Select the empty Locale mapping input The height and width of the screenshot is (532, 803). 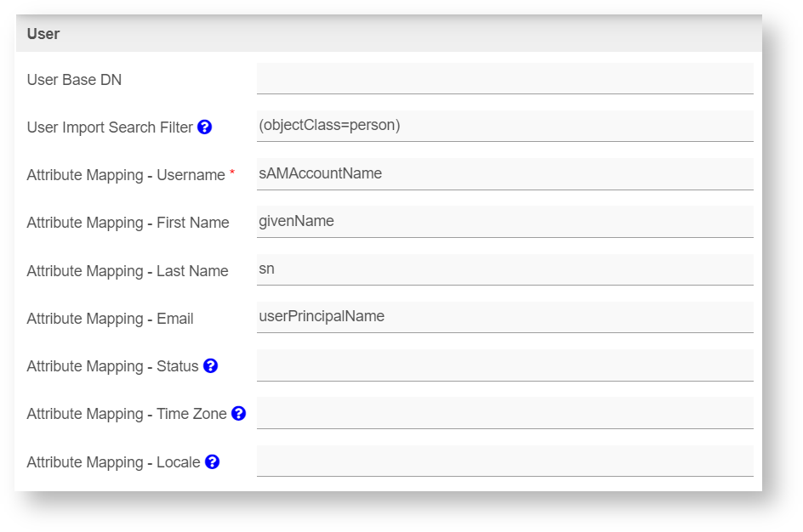[x=504, y=461]
